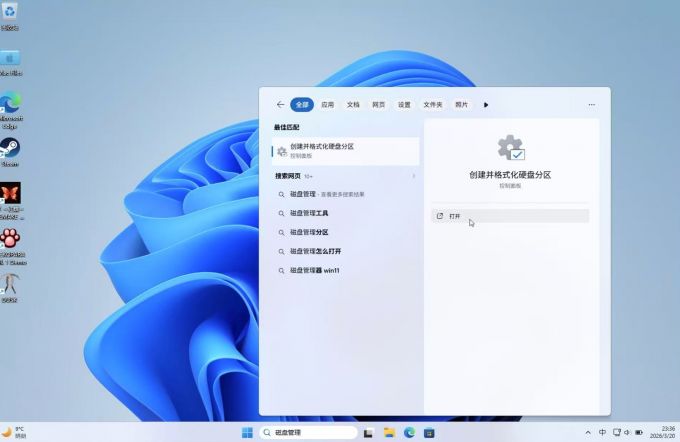680x442 pixels.
Task: Choose web suggestion 磁盘管理工具
Action: 346,213
